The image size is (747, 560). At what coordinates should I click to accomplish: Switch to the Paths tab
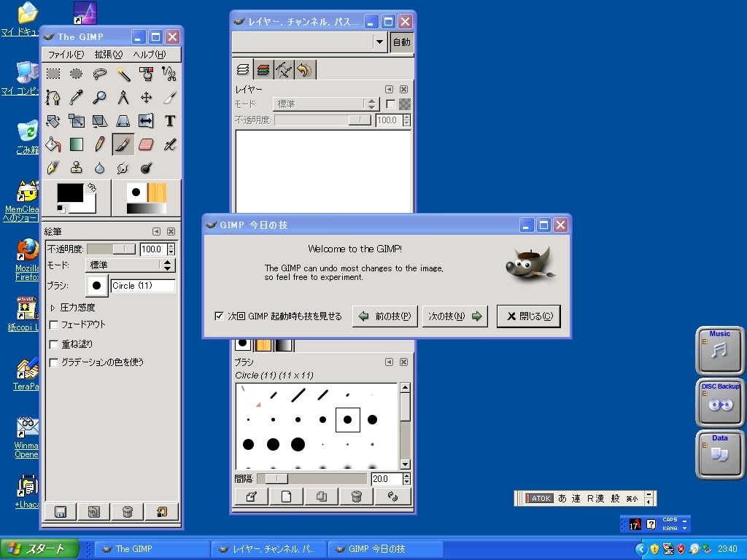click(284, 70)
